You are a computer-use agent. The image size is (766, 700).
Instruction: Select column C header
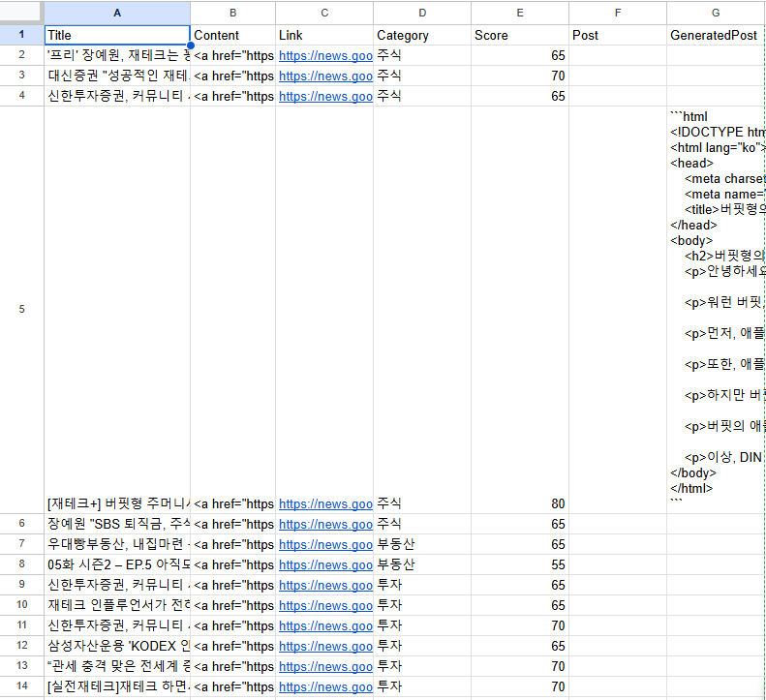coord(324,13)
